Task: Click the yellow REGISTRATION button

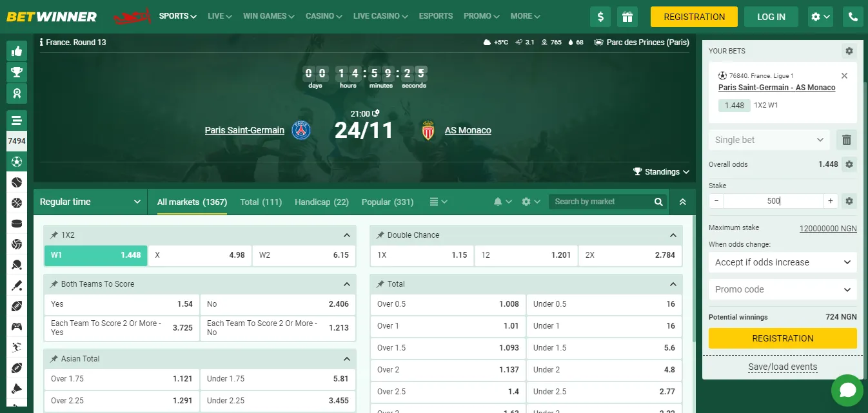Action: [x=693, y=17]
